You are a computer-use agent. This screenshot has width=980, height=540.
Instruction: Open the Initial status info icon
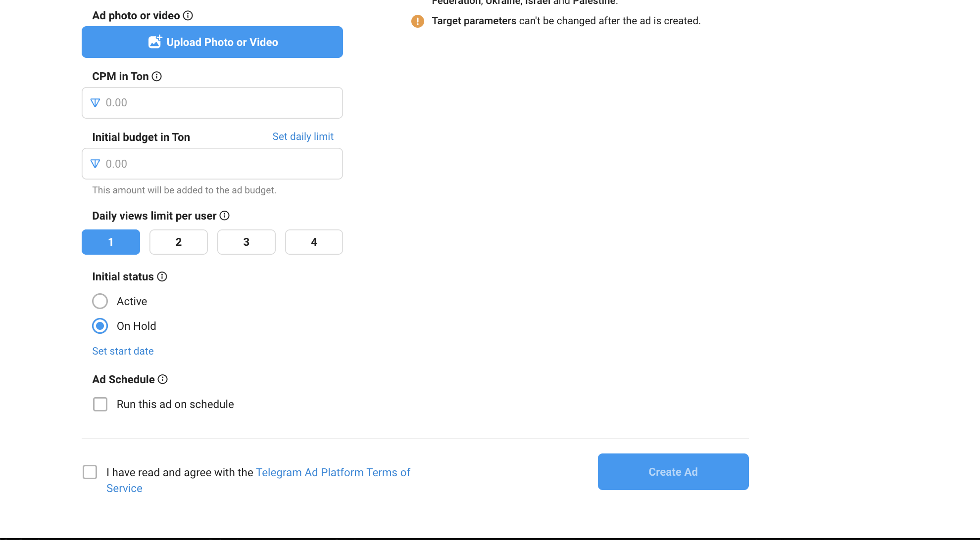click(162, 276)
